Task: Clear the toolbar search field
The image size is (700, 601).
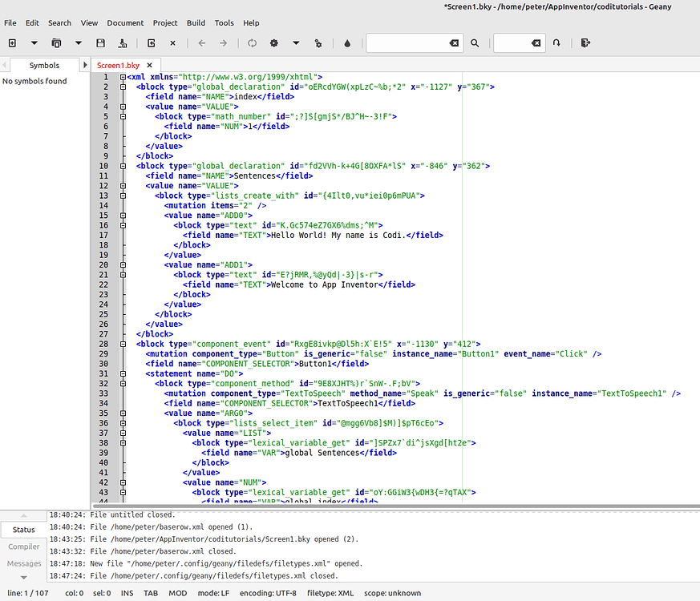Action: coord(454,42)
